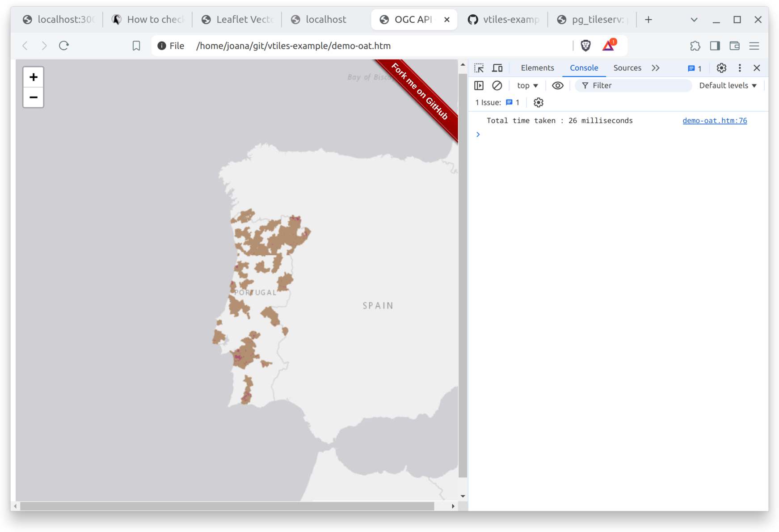Viewport: 779px width, 532px height.
Task: Zoom in on the map
Action: click(34, 77)
